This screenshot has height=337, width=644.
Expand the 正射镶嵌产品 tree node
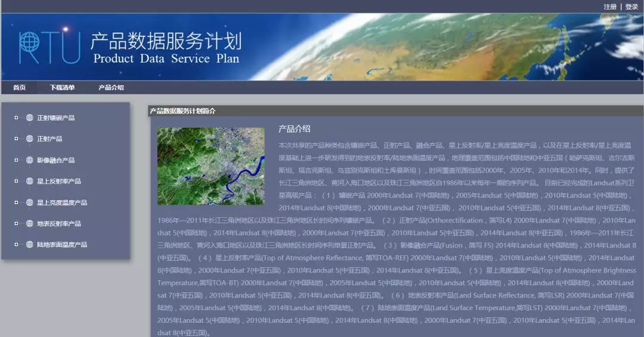[16, 118]
